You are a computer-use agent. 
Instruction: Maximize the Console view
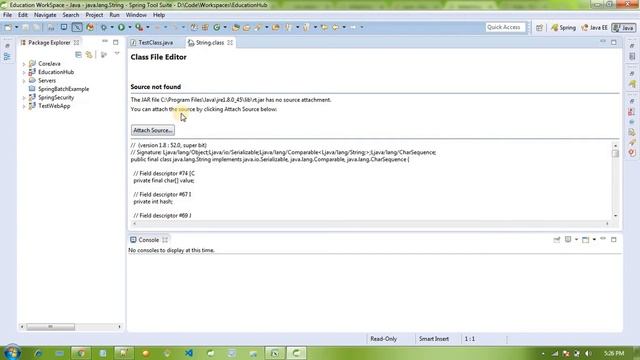tap(614, 240)
